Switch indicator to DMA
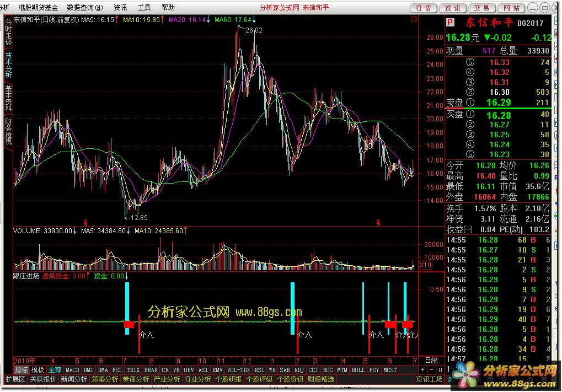The width and height of the screenshot is (562, 392). [x=103, y=370]
